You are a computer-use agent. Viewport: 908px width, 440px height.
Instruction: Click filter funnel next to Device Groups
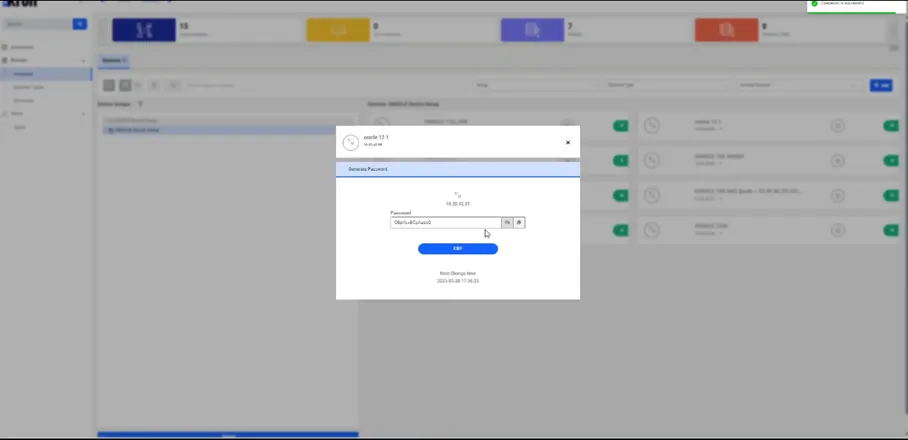point(140,104)
